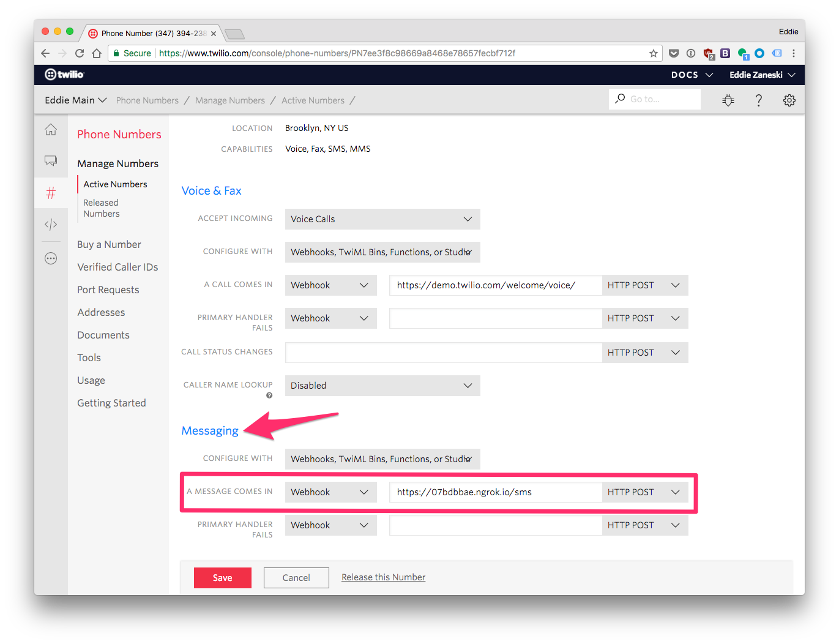Edit the A Call Comes In URL field
This screenshot has height=644, width=839.
point(496,285)
